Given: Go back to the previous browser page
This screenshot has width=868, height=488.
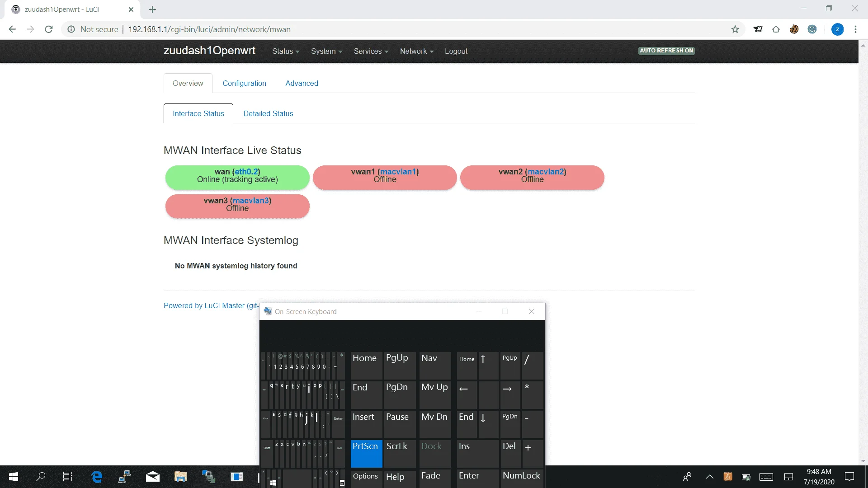Looking at the screenshot, I should point(12,29).
